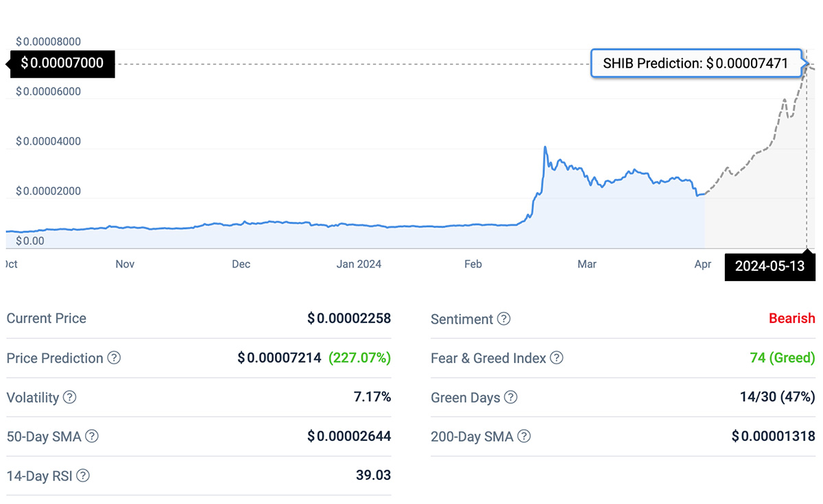Click the $0.00008000 price axis label
The image size is (823, 504).
coord(48,42)
